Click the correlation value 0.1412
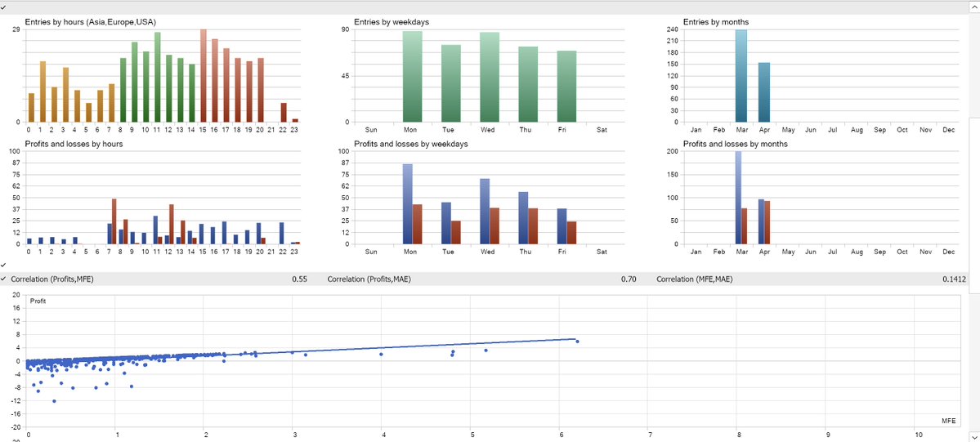 [x=954, y=279]
